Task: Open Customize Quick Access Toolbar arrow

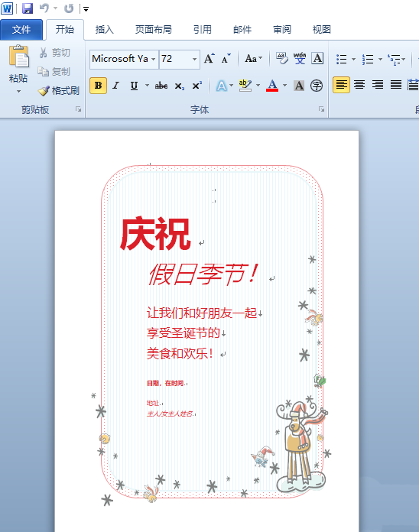Action: point(86,9)
